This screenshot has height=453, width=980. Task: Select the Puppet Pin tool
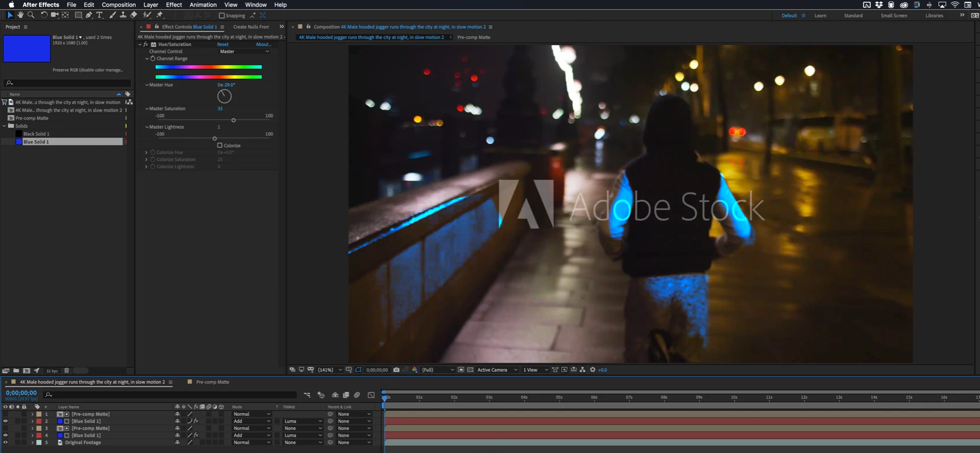(160, 15)
